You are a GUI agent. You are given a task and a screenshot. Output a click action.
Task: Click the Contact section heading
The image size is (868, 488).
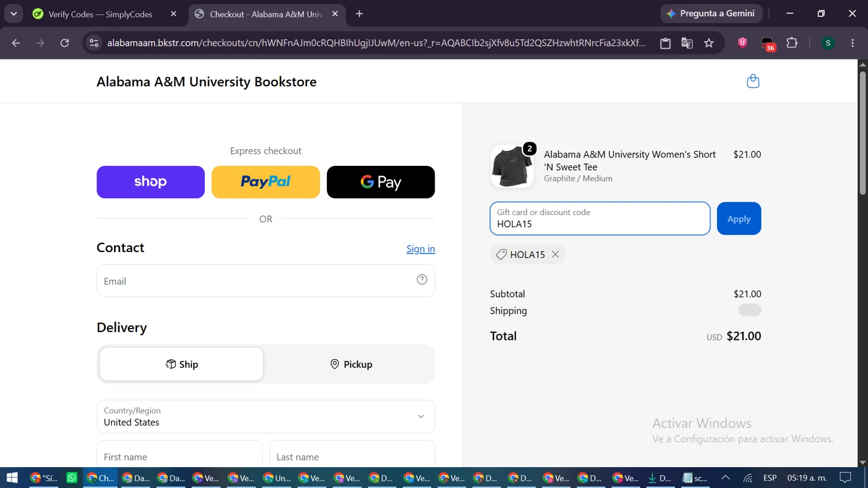click(120, 247)
